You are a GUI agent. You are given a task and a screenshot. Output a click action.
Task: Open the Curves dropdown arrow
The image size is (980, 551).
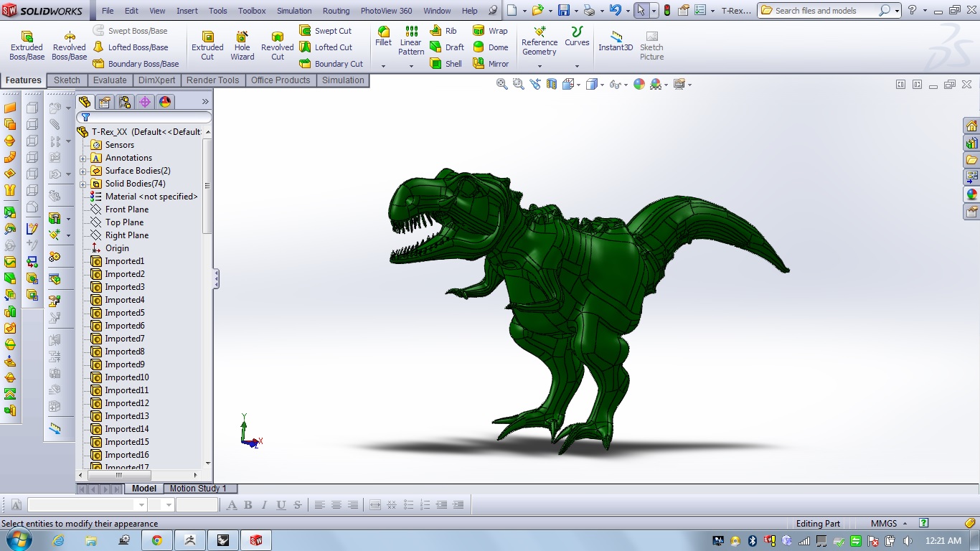tap(577, 66)
